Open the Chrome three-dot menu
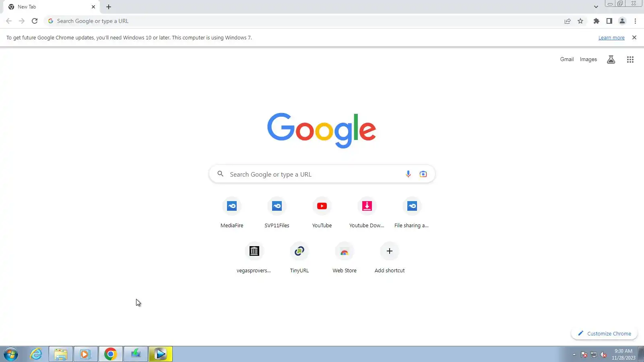Screen dimensions: 644x362 (635, 21)
